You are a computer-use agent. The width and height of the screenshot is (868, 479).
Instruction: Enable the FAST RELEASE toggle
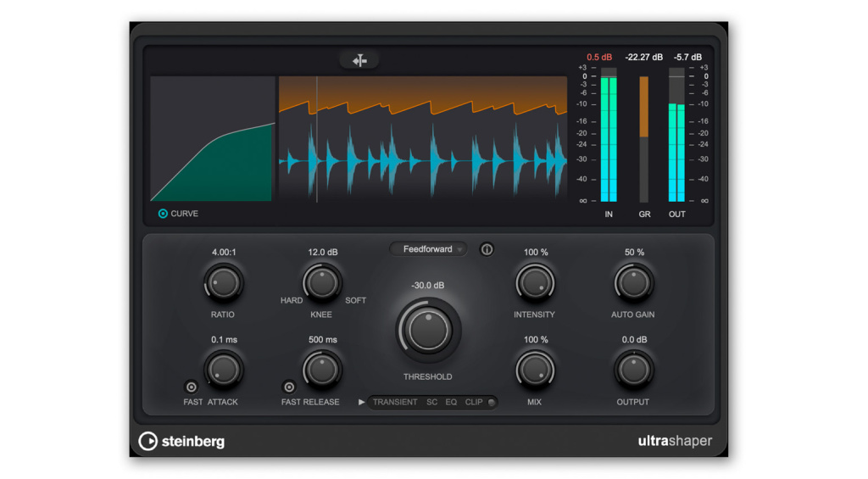[x=289, y=387]
